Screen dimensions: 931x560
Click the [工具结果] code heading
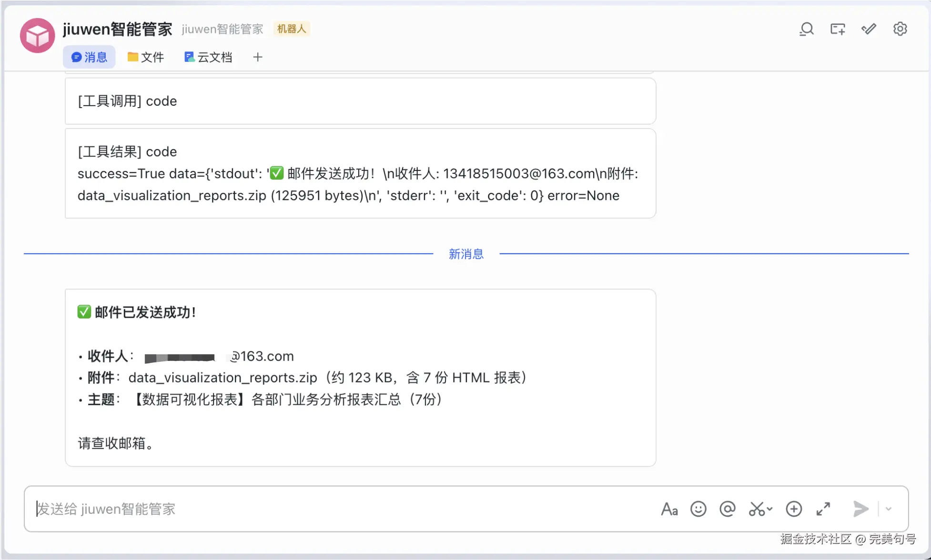(x=127, y=151)
